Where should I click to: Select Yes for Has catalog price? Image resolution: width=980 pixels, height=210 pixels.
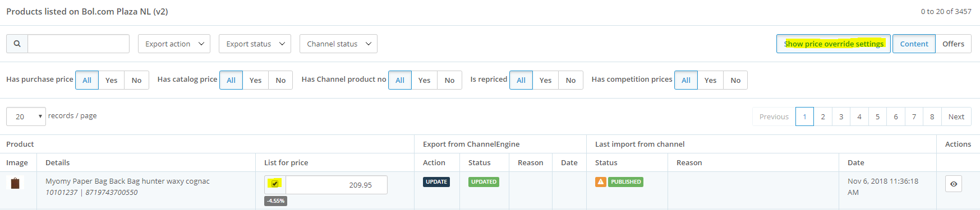[256, 80]
